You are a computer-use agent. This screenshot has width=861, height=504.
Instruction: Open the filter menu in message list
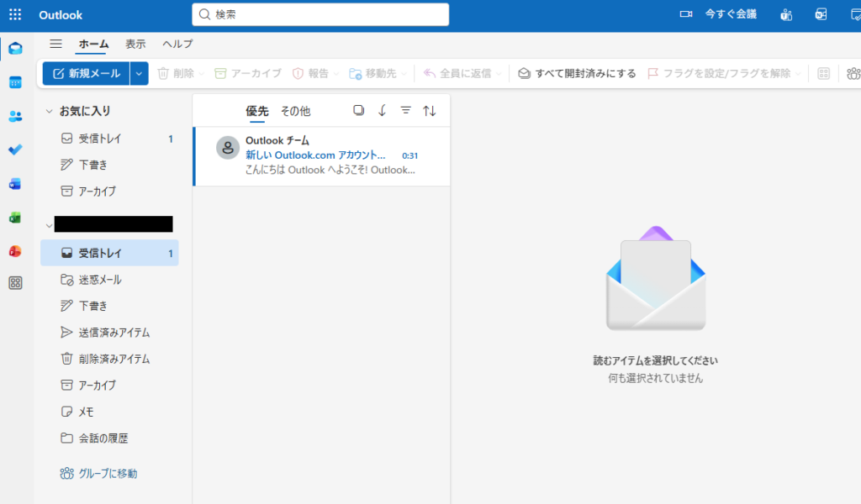406,110
